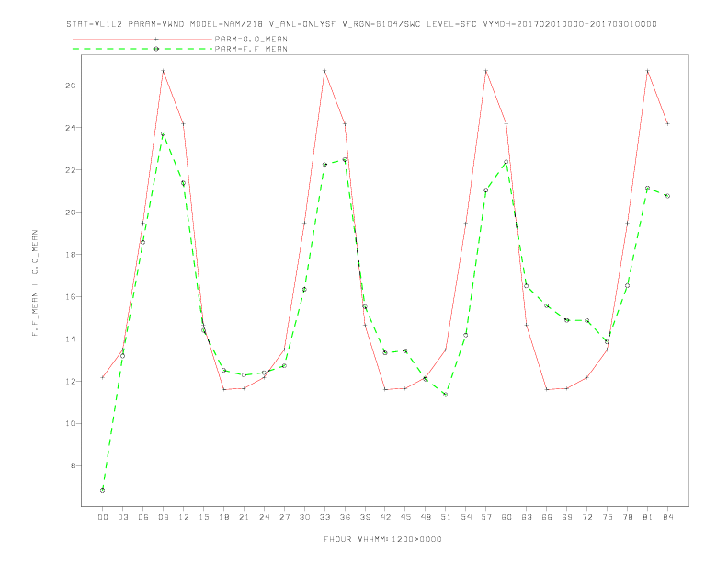Screen dimensions: 728x563
Task: Click x-axis tick label 03
Action: pos(122,517)
